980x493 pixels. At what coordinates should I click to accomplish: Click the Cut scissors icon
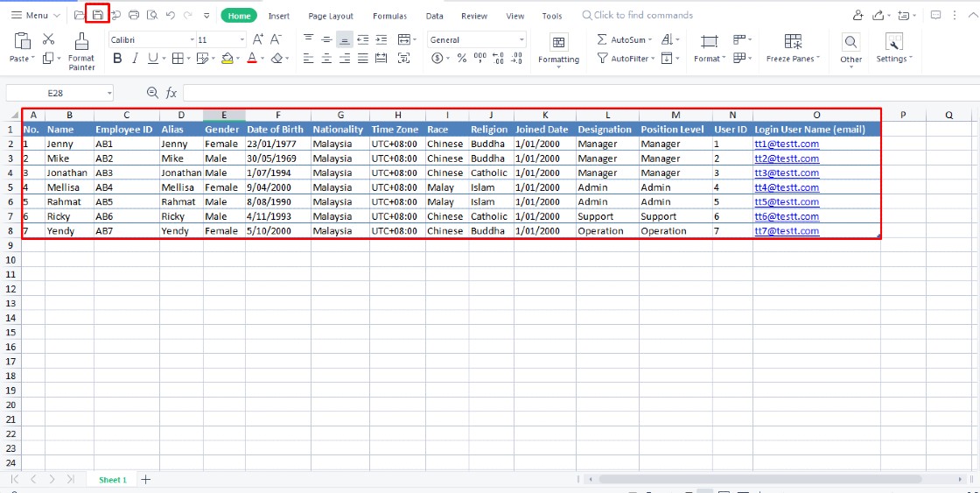(x=49, y=39)
